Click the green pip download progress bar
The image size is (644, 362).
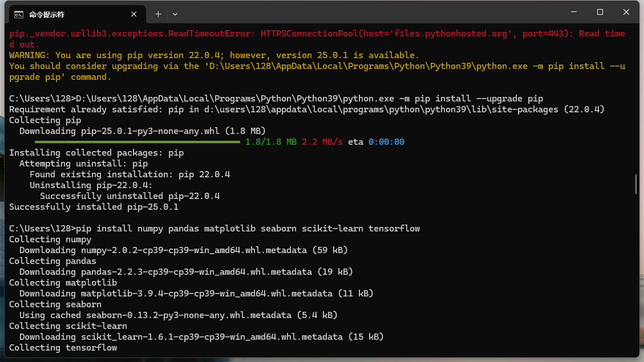[x=137, y=142]
